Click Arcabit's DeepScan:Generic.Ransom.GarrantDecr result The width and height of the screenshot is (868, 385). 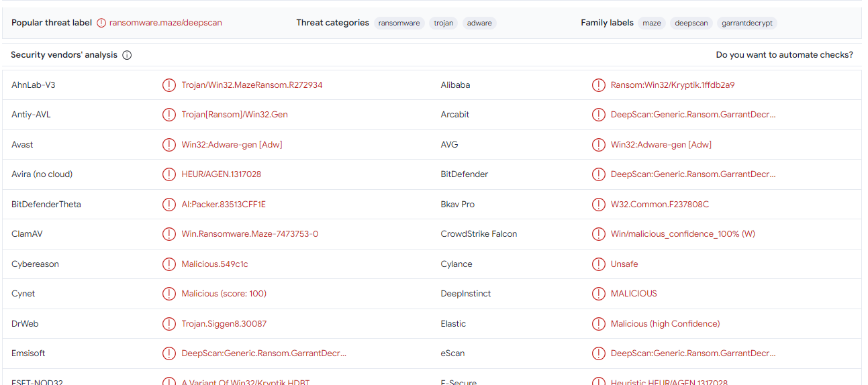click(x=693, y=115)
